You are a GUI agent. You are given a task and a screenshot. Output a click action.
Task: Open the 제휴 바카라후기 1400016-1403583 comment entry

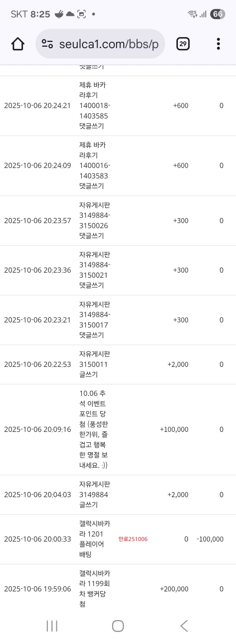(94, 165)
